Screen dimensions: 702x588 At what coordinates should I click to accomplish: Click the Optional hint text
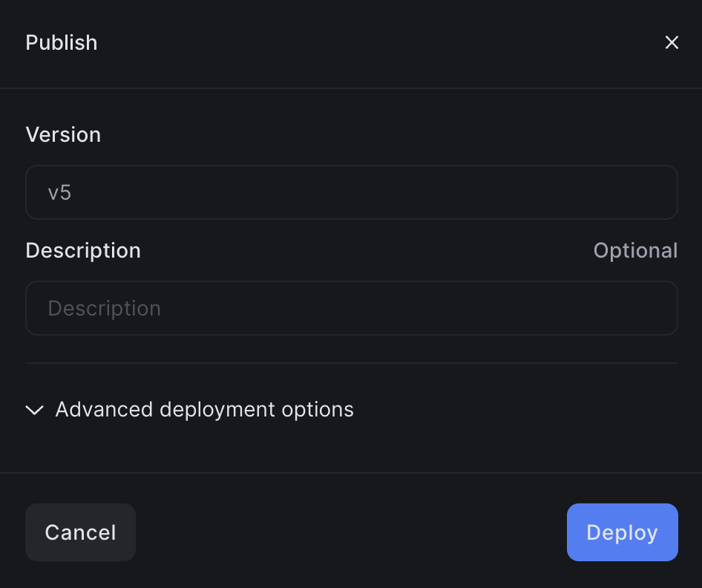click(635, 250)
